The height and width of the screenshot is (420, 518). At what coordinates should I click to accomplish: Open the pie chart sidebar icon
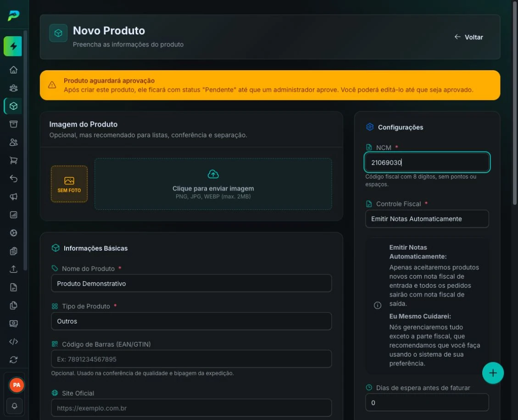[14, 233]
